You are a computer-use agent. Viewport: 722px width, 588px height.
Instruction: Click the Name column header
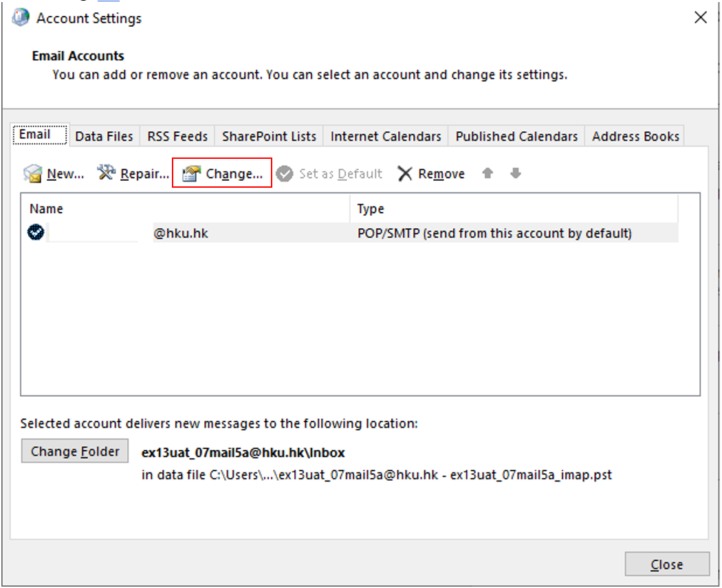coord(46,208)
